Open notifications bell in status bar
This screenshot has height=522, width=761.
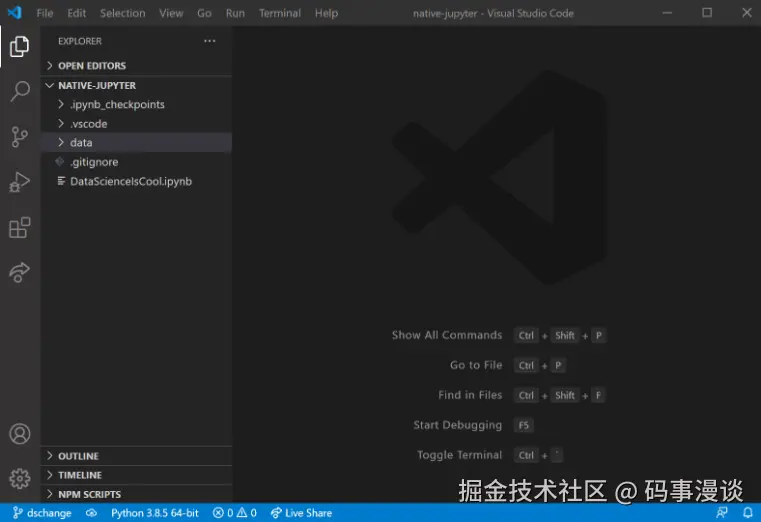(x=747, y=513)
